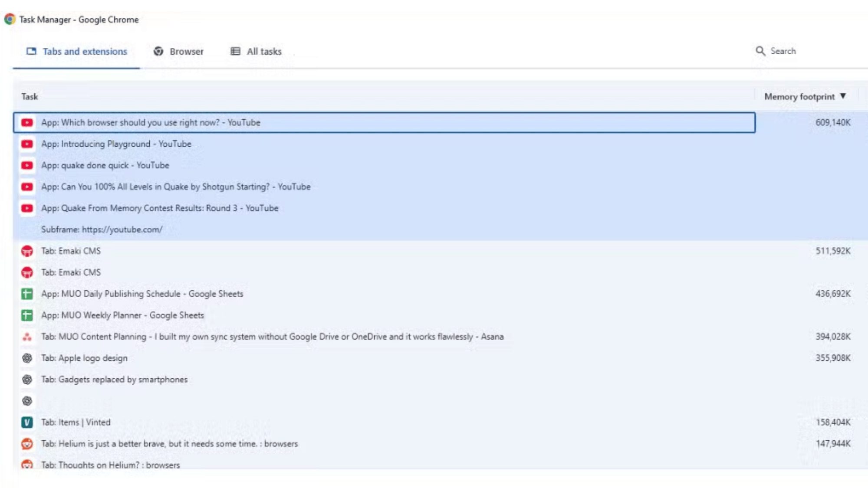Click the Vinted icon for Items row
This screenshot has width=868, height=488.
(27, 422)
